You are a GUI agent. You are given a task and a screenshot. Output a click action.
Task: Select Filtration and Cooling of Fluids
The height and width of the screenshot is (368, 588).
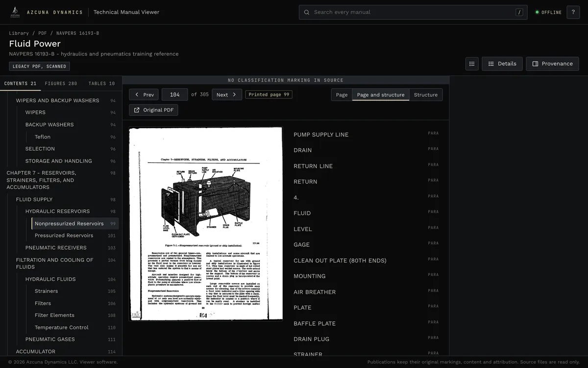(66, 263)
